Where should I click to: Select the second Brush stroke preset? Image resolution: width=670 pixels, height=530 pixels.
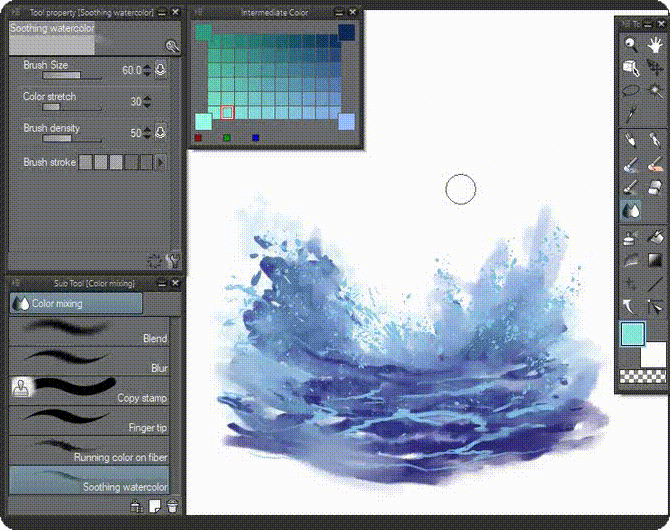click(101, 162)
